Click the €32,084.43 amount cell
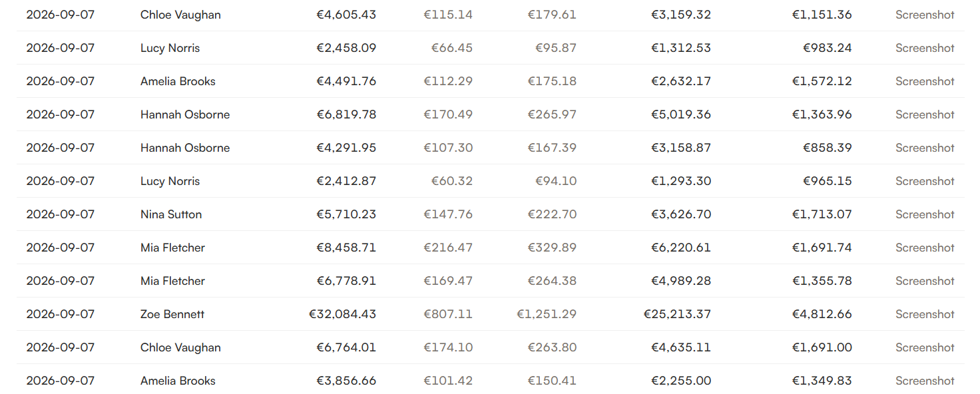The height and width of the screenshot is (394, 980). point(342,314)
